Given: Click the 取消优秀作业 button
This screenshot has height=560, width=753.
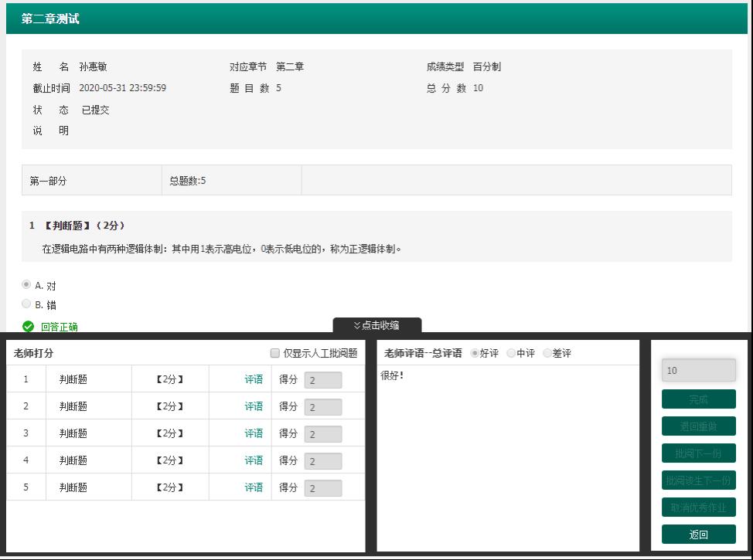Looking at the screenshot, I should pyautogui.click(x=698, y=507).
